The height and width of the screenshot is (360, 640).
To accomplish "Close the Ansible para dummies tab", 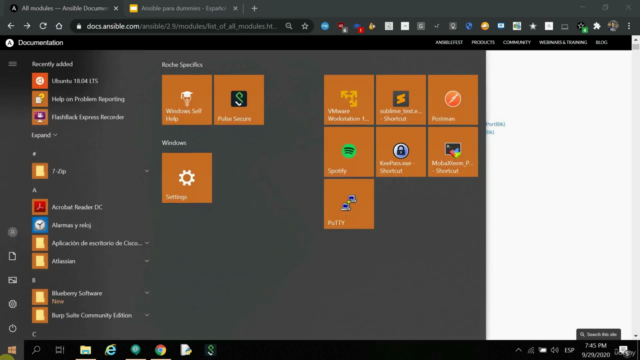I will (x=235, y=8).
